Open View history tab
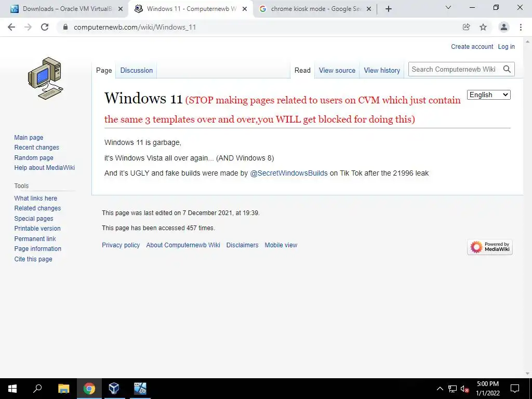Screen dimensions: 532x399 (382, 70)
